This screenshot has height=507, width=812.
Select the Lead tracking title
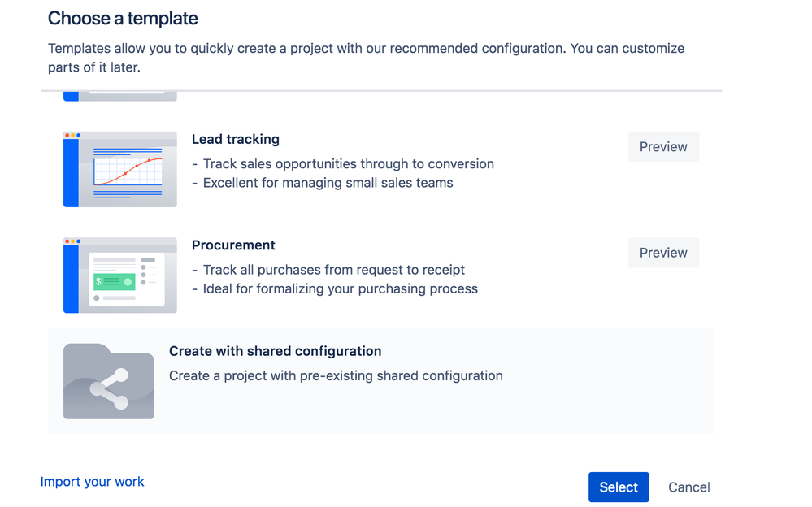[x=236, y=139]
